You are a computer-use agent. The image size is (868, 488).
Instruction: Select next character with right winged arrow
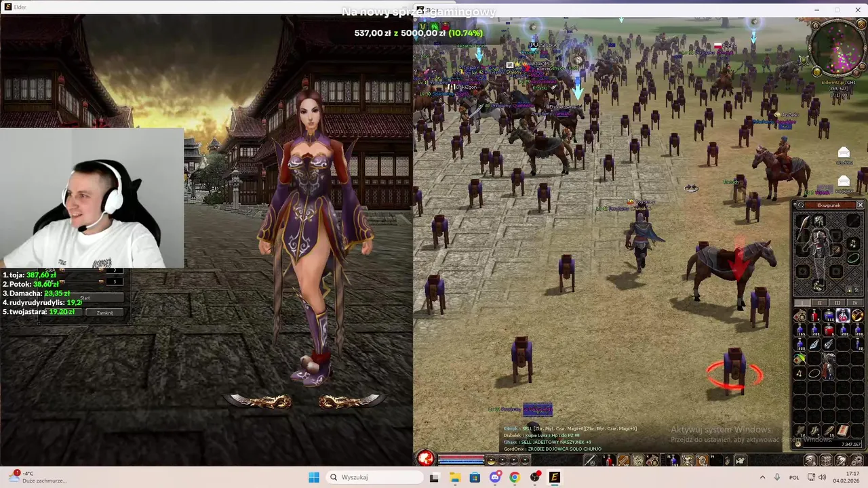click(350, 401)
